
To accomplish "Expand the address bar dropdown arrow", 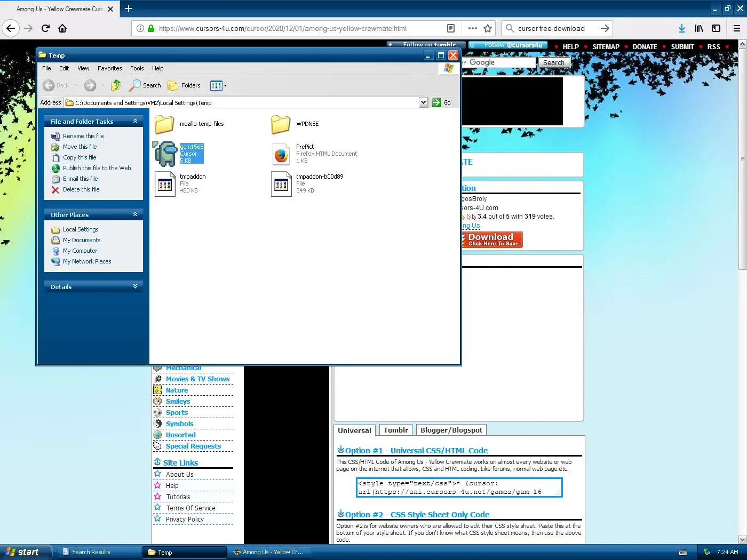I will click(x=423, y=102).
